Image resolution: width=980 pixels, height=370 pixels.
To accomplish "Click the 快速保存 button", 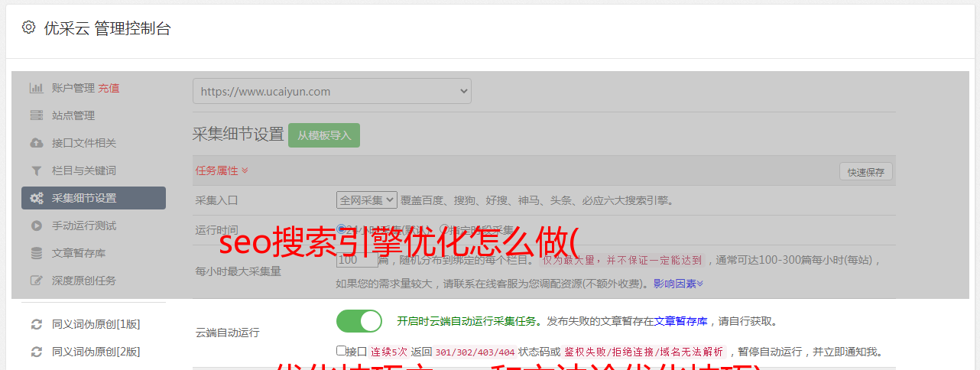I will pyautogui.click(x=865, y=172).
